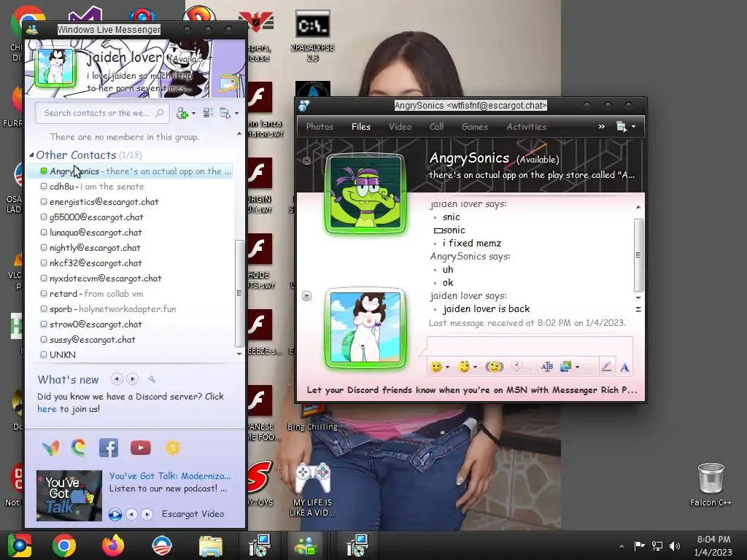Show next What's new item
The image size is (747, 560).
click(x=133, y=379)
